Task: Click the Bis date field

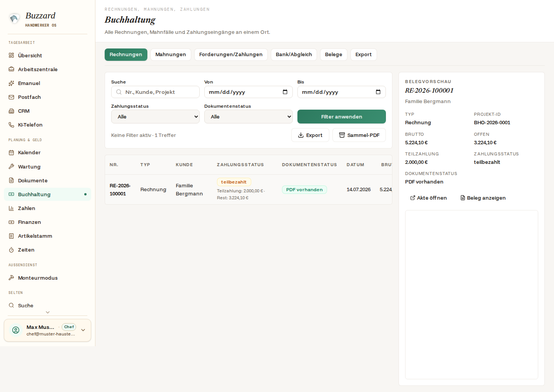Action: pyautogui.click(x=342, y=92)
